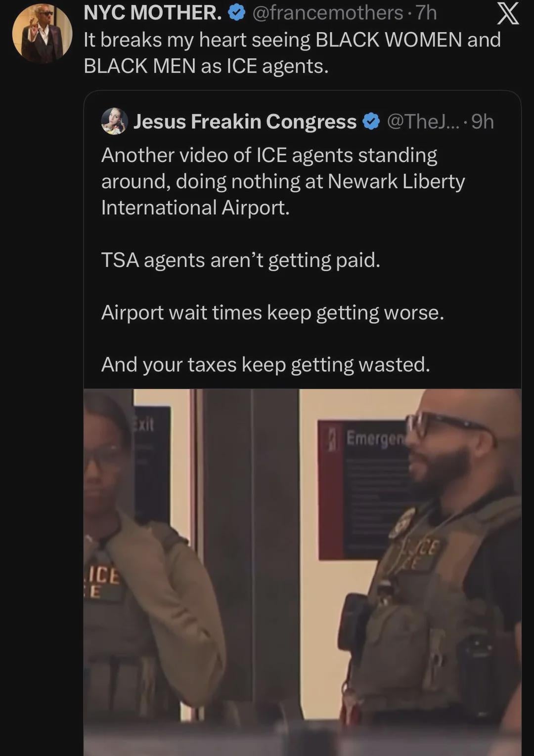Click 'TSA agents aren't getting paid' line
Screen dimensions: 534x756
[241, 260]
